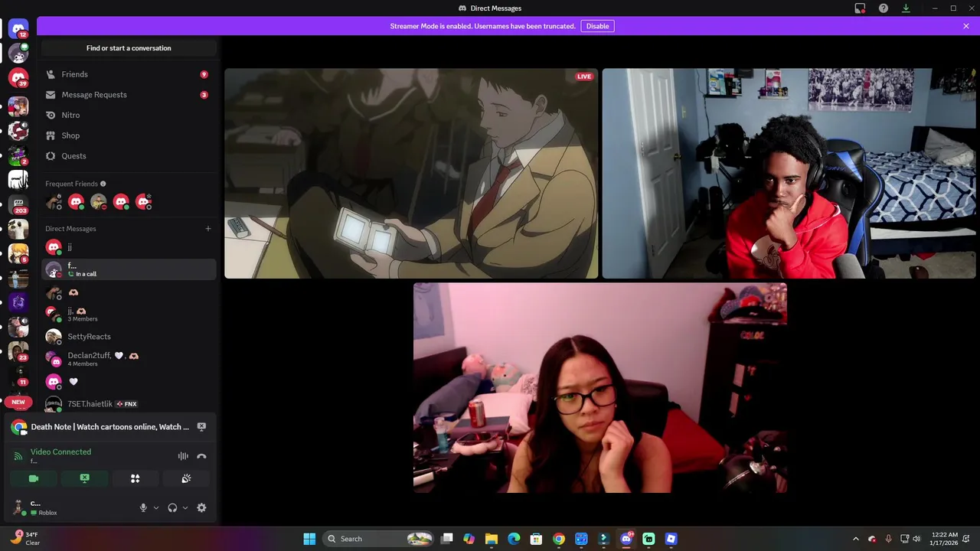Open the Friends page

click(x=129, y=74)
